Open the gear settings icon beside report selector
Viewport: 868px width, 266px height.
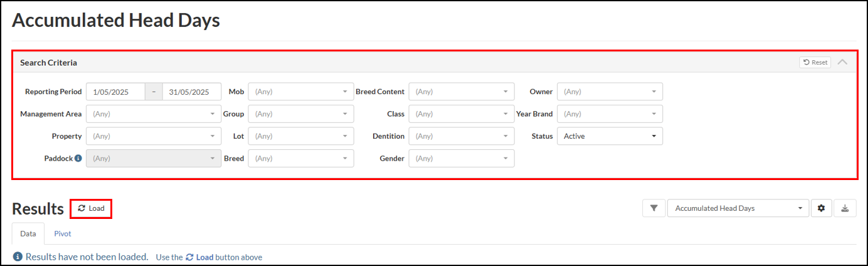[x=821, y=208]
